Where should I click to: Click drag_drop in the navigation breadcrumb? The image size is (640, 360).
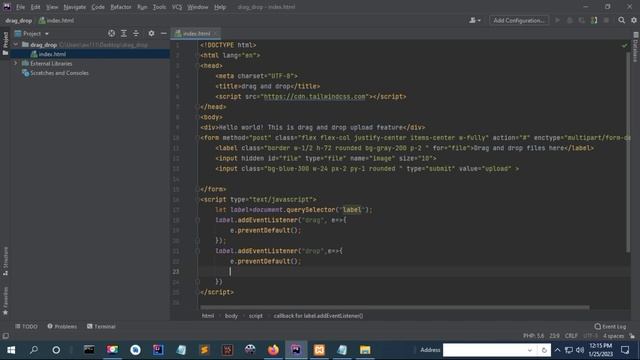click(x=19, y=20)
